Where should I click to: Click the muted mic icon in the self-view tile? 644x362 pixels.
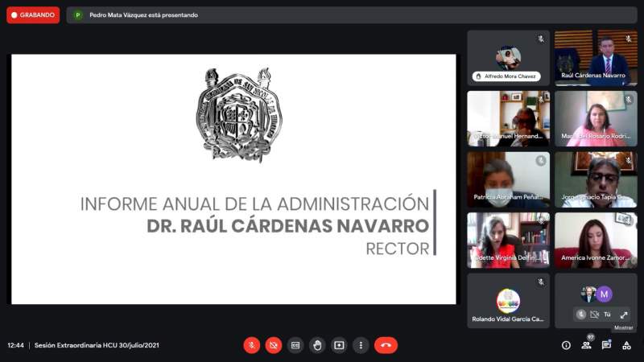[580, 315]
